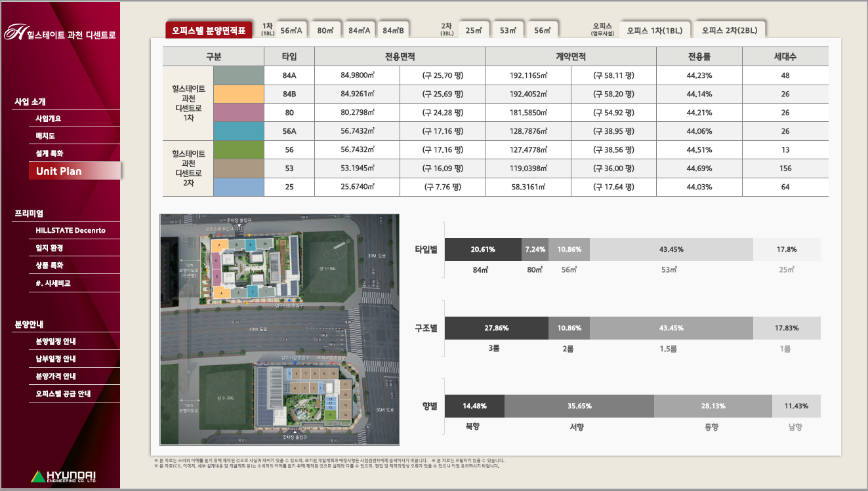Click the 7.24% segment of 타입별 bar
Viewport: 868px width, 491px height.
click(x=535, y=249)
